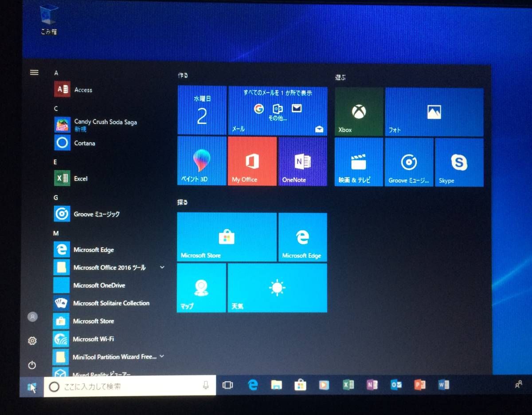Open OneNote from the taskbar
Screen dimensions: 532x415
[372, 385]
